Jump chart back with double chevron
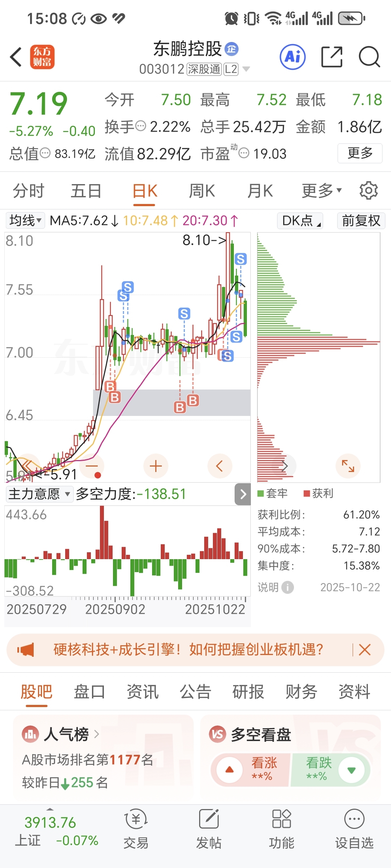The width and height of the screenshot is (391, 868). click(28, 466)
